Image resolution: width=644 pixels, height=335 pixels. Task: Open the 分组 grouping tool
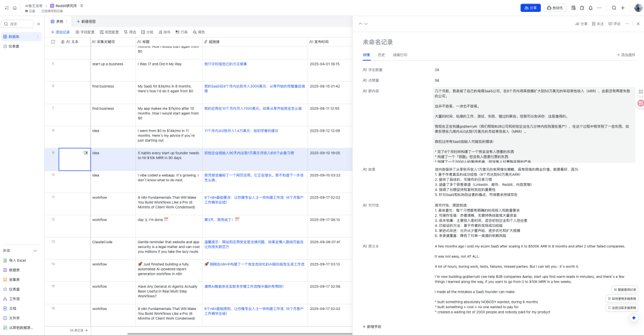pyautogui.click(x=146, y=32)
